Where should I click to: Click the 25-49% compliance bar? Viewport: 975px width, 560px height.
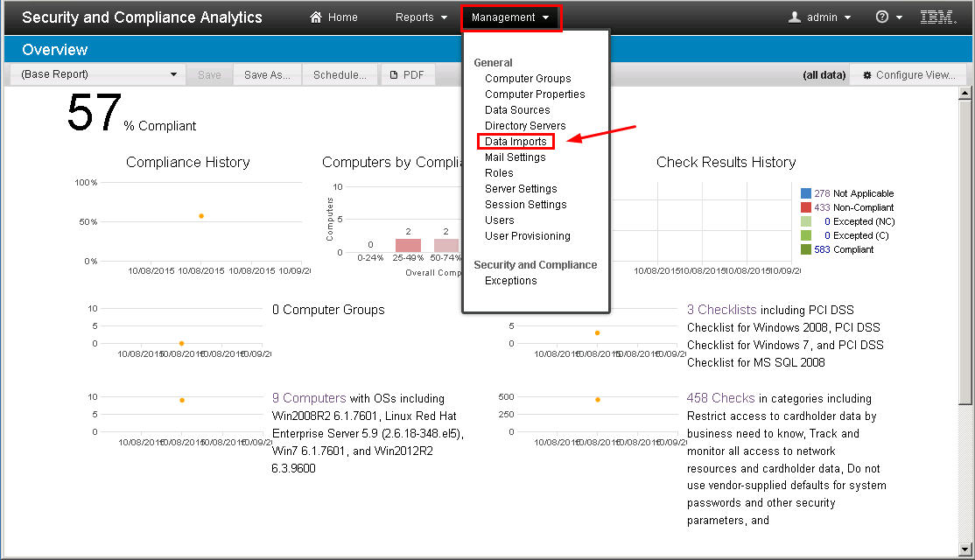(x=408, y=246)
